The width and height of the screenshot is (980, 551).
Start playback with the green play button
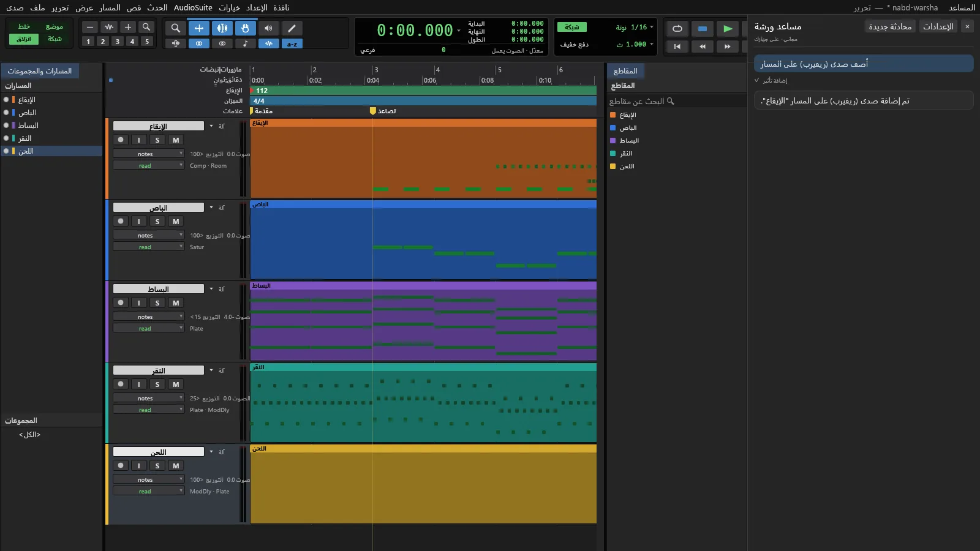(727, 29)
